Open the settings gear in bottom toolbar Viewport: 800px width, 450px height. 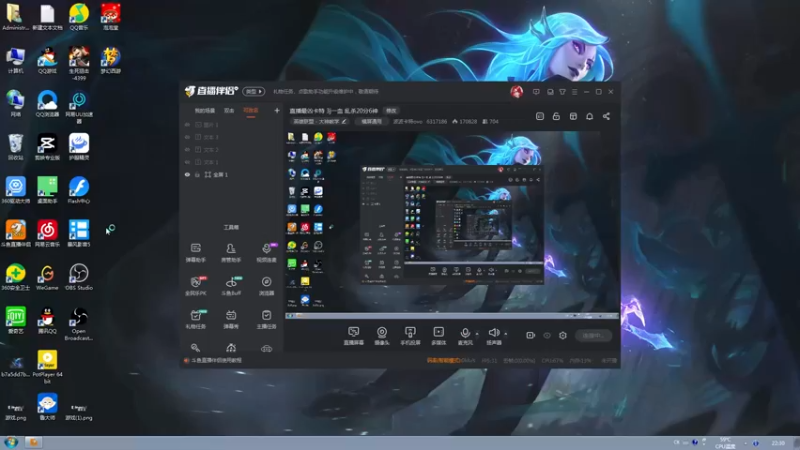point(563,335)
